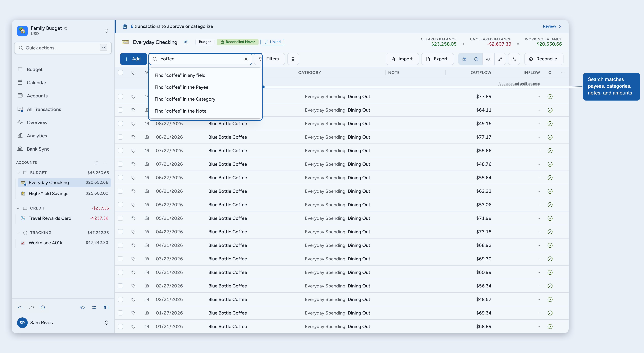The height and width of the screenshot is (353, 644).
Task: Click the Add transaction button
Action: [x=133, y=59]
